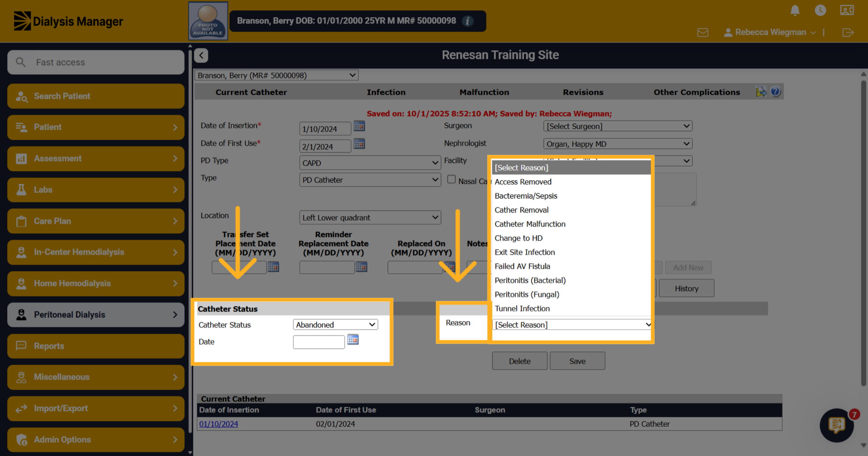Switch to the Other Complications tab
868x456 pixels.
[x=697, y=92]
